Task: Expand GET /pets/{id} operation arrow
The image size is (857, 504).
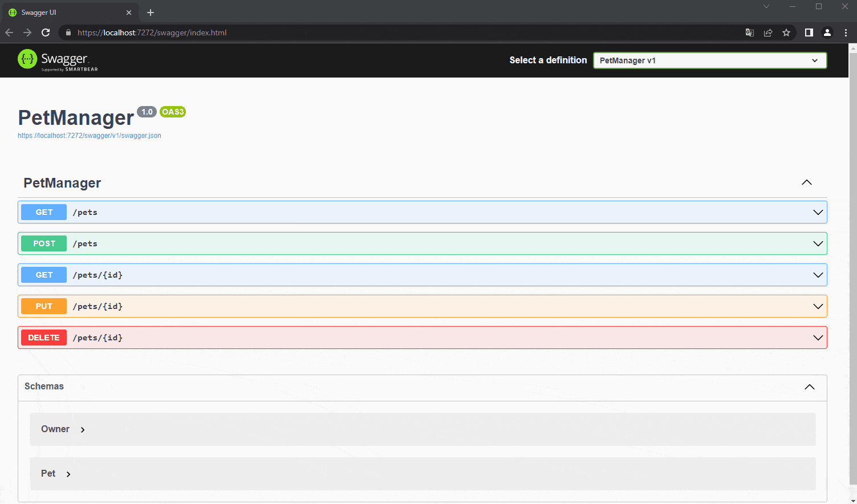Action: 818,275
